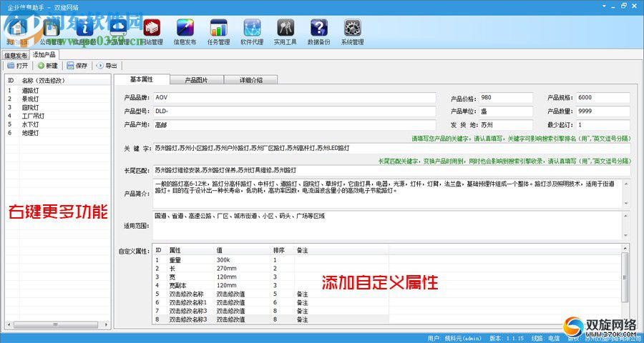Click the 新建 green plus button
The width and height of the screenshot is (644, 343).
pyautogui.click(x=48, y=66)
